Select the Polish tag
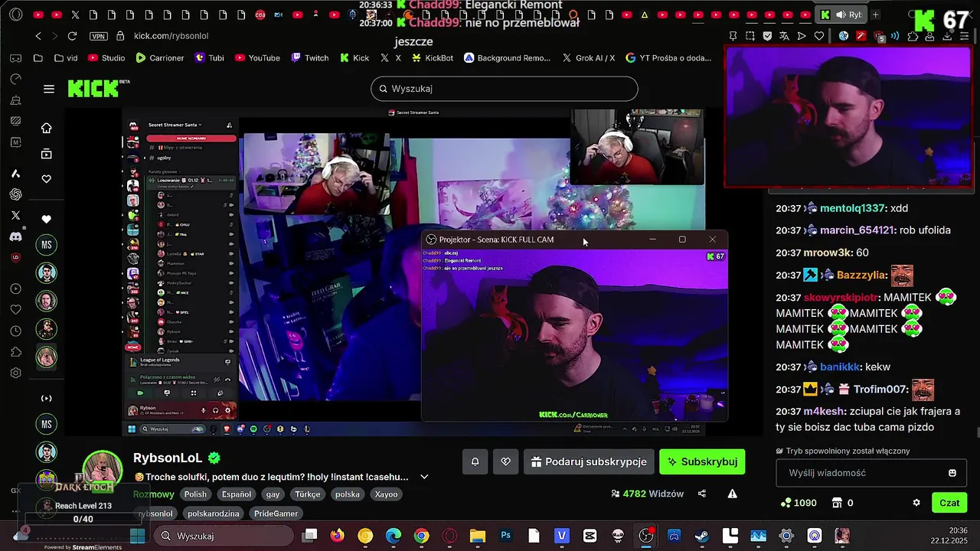Viewport: 980px width, 551px height. tap(195, 494)
